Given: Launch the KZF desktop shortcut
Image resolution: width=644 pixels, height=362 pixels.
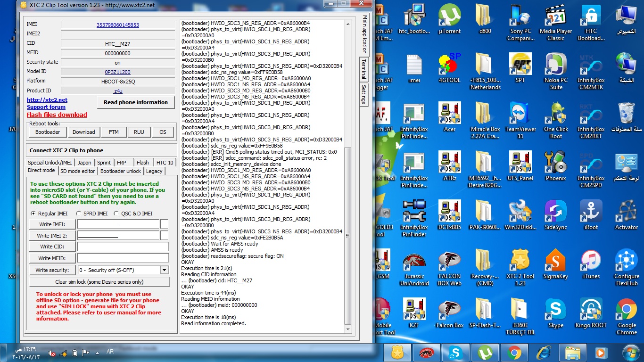Looking at the screenshot, I should click(x=414, y=313).
